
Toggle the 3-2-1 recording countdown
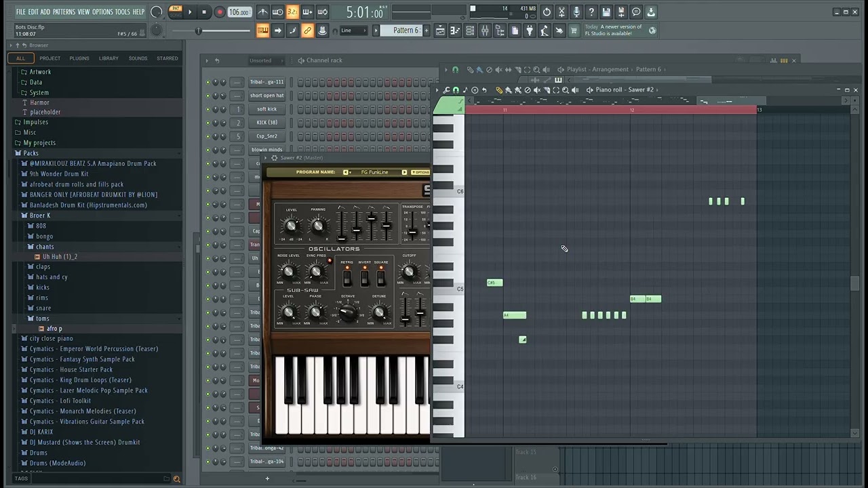tap(292, 12)
